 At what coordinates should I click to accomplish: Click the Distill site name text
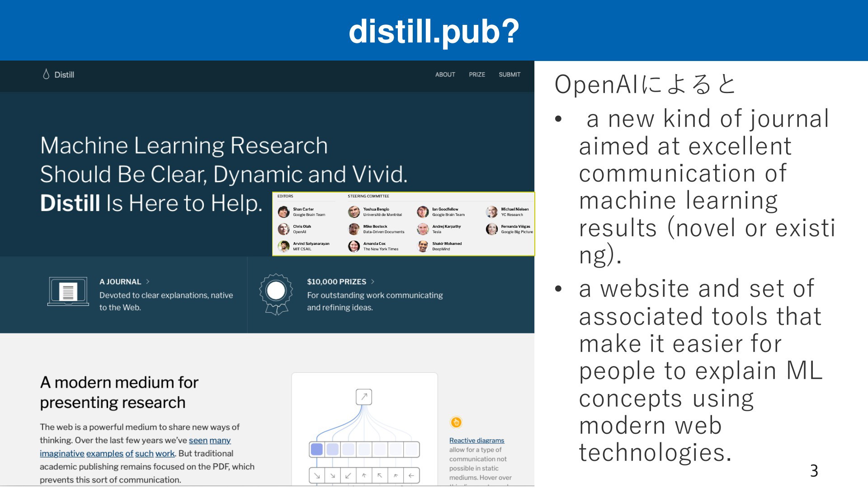(64, 75)
